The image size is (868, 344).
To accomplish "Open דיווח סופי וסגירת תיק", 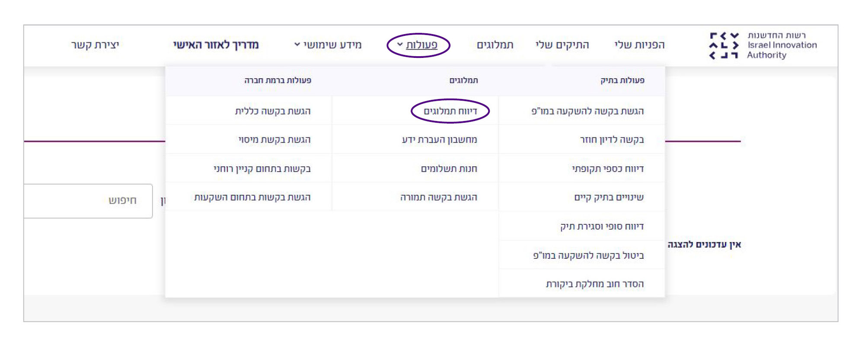I will click(602, 226).
